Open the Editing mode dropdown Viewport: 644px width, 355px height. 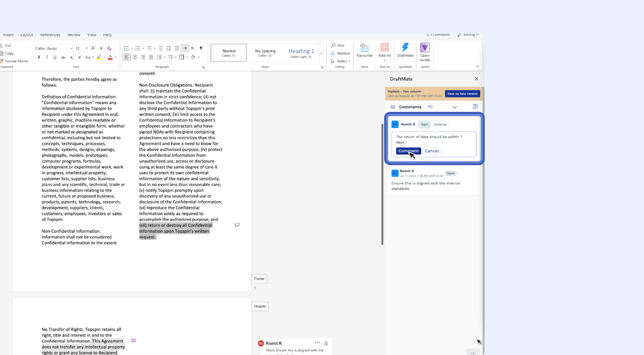(469, 35)
